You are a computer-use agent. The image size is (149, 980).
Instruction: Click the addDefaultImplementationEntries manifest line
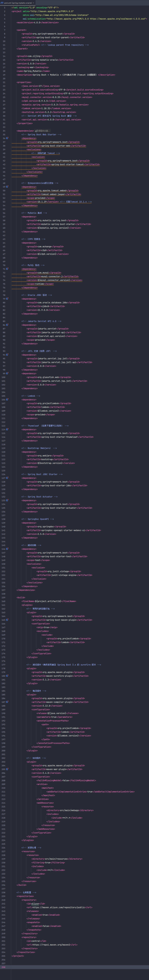90,791
